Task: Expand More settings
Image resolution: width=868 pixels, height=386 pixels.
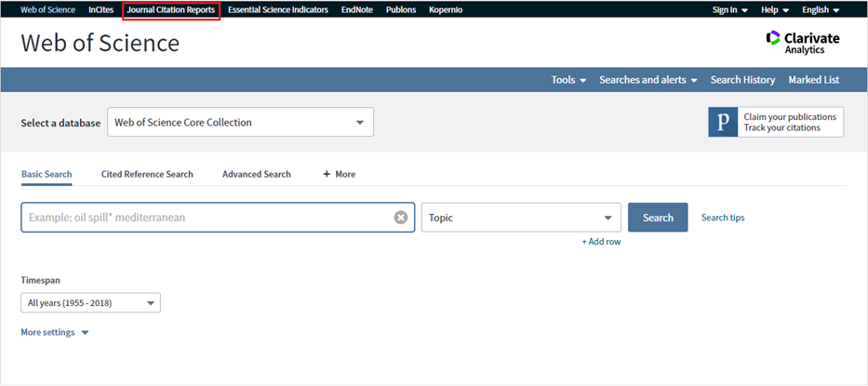Action: (55, 332)
